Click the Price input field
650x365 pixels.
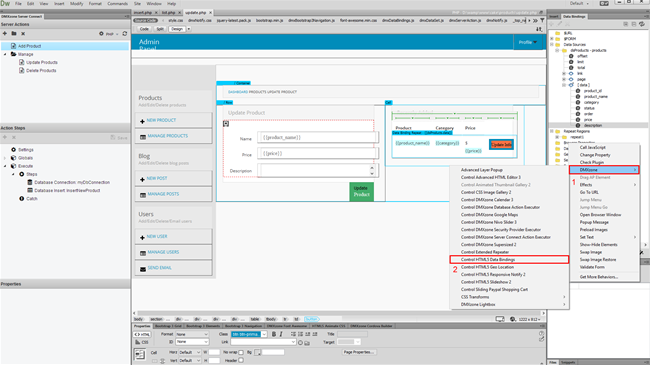[317, 153]
